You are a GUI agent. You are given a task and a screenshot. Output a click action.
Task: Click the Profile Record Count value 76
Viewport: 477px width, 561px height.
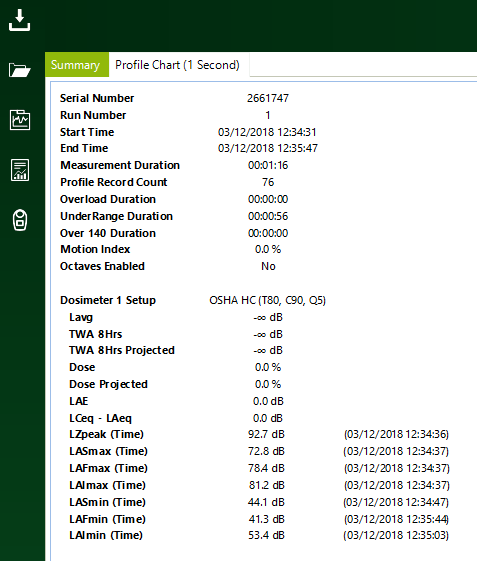pyautogui.click(x=268, y=182)
